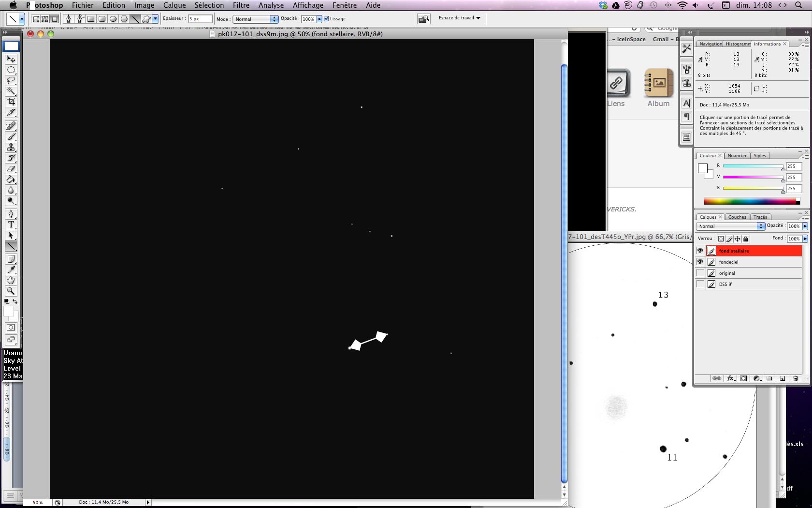
Task: Open shape geometry options arrow
Action: (x=156, y=19)
